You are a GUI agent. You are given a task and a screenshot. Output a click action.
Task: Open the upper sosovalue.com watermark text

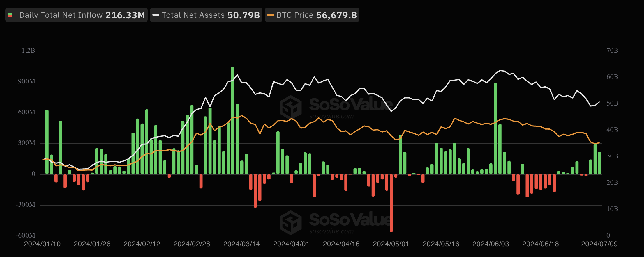click(331, 116)
